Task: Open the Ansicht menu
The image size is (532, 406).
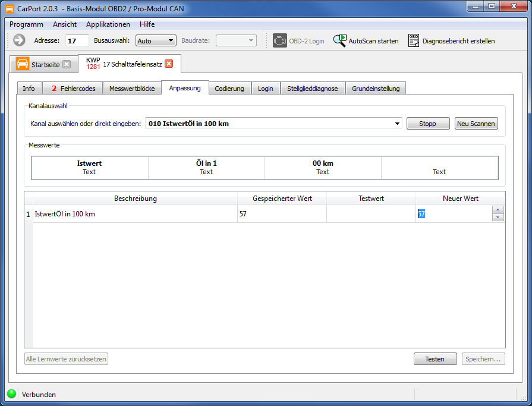Action: point(65,24)
